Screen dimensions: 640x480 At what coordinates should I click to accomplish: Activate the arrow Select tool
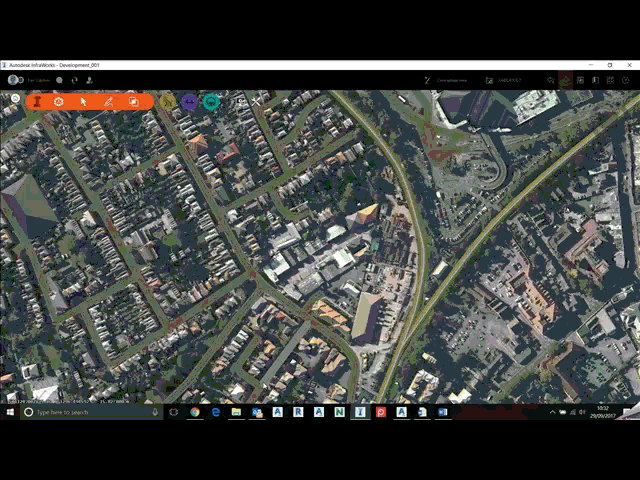[83, 102]
